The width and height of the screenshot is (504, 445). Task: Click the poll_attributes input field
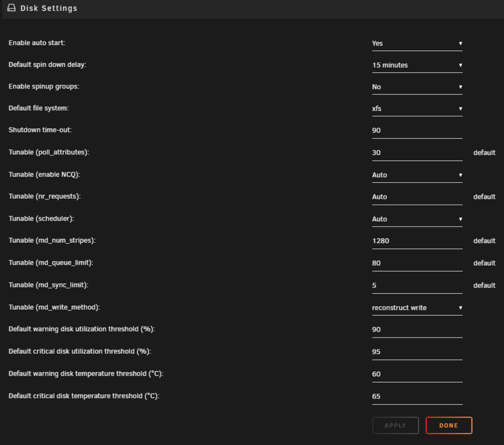(x=417, y=153)
